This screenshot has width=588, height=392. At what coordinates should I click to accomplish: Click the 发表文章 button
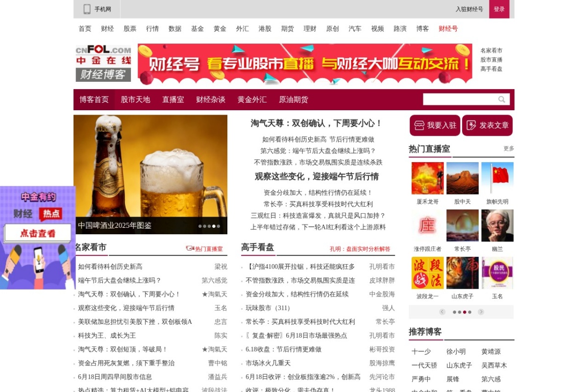coord(487,125)
